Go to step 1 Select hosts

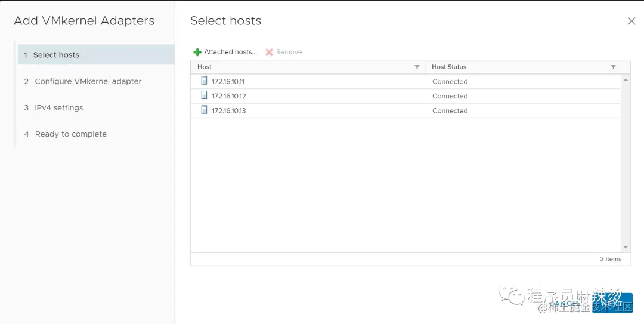point(96,55)
